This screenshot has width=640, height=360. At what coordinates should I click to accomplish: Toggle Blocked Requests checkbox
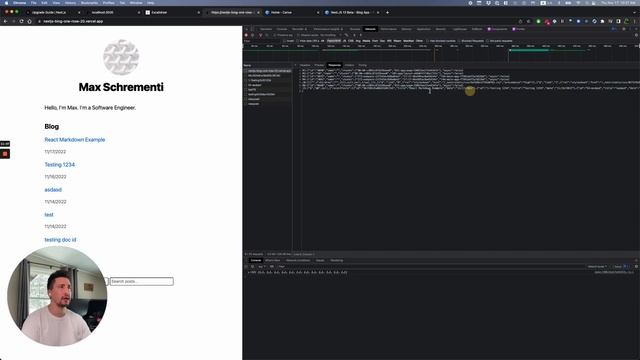460,41
